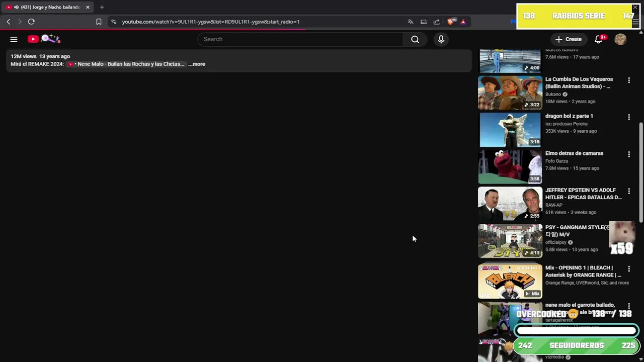Go to YouTube home via logo

click(x=44, y=39)
